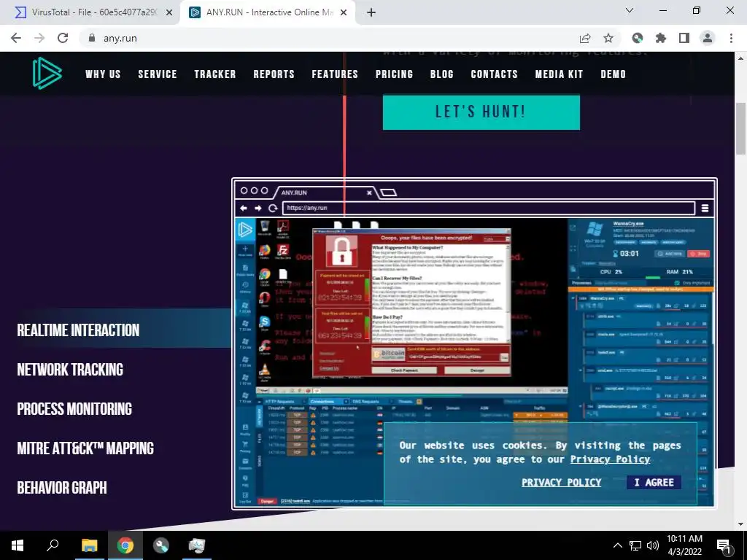Image resolution: width=747 pixels, height=560 pixels.
Task: Click the scroll down arrow of page scrollbar
Action: pyautogui.click(x=740, y=524)
